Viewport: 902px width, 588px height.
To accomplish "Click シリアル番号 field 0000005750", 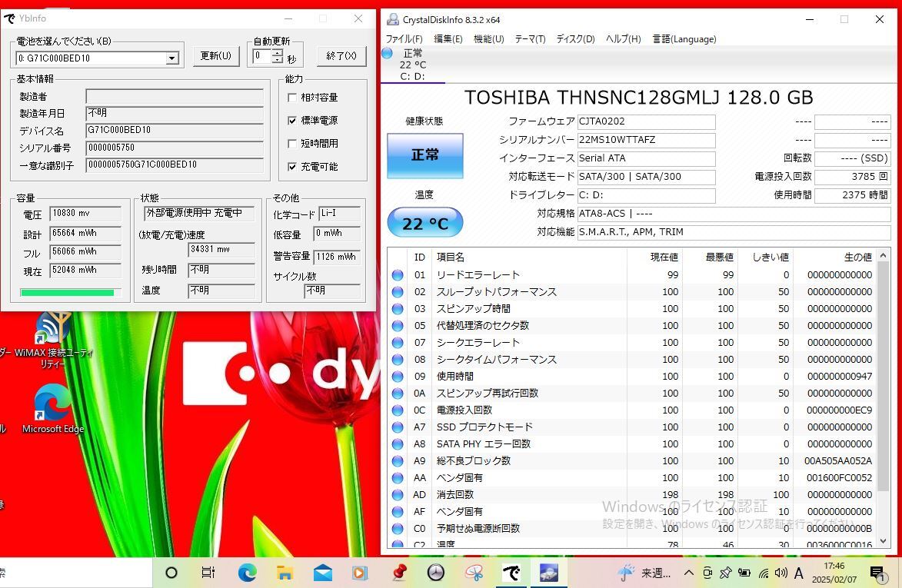I will (175, 148).
